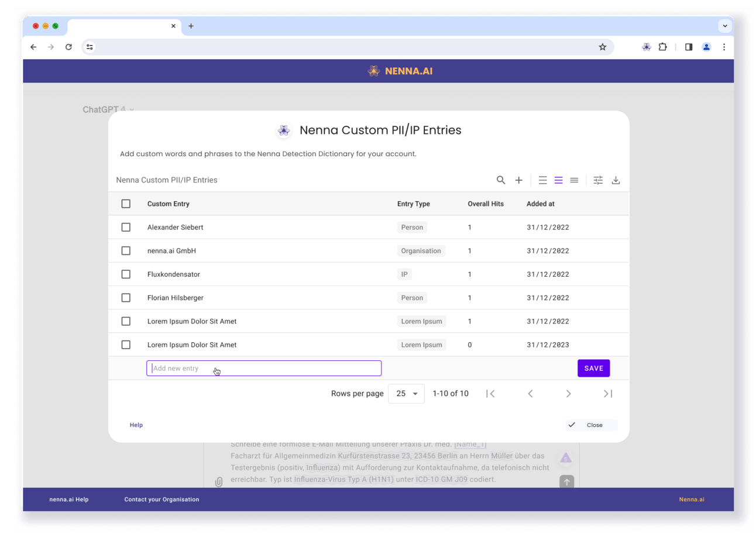Screen dimensions: 756x544
Task: Toggle the select-all checkbox in table header
Action: point(126,204)
